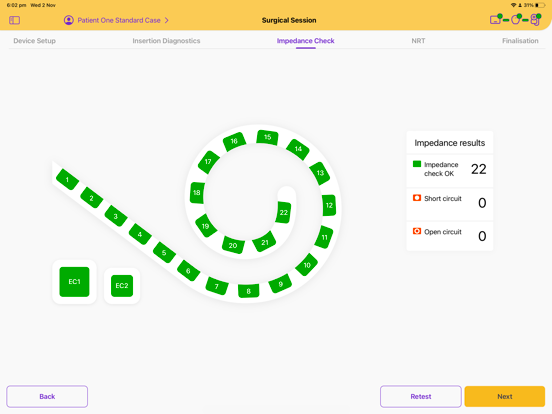The height and width of the screenshot is (414, 552).
Task: Open the NRT tab
Action: pos(418,40)
